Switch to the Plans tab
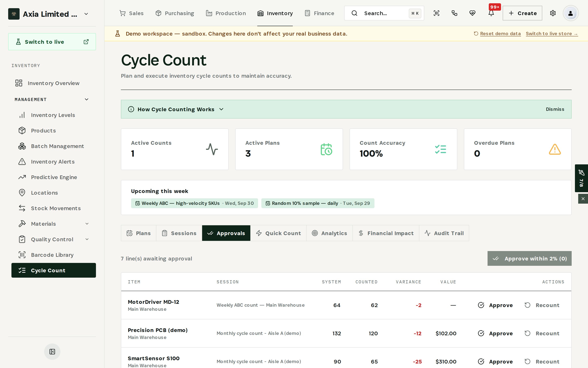588x368 pixels. pos(138,233)
